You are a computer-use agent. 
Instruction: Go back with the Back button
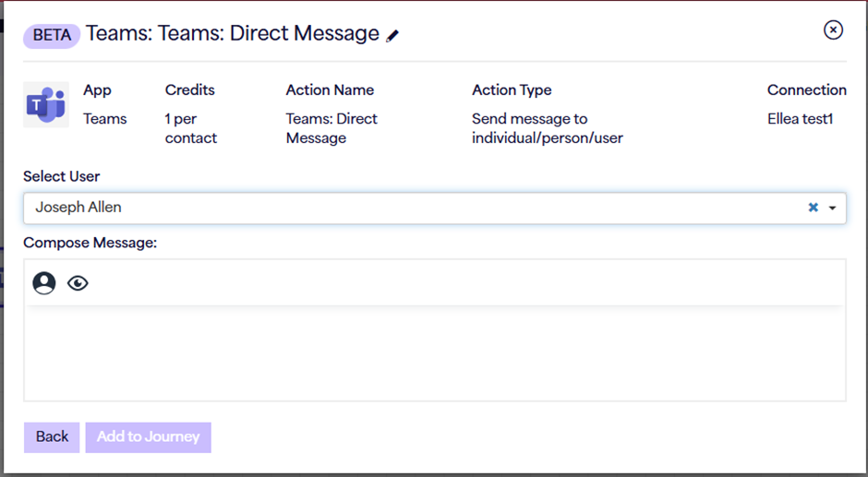(x=52, y=437)
